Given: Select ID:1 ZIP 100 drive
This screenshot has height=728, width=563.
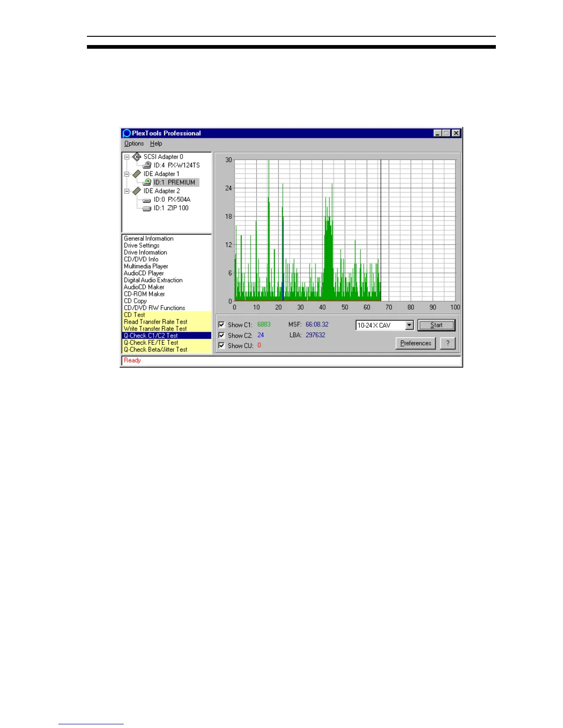Looking at the screenshot, I should [x=171, y=208].
